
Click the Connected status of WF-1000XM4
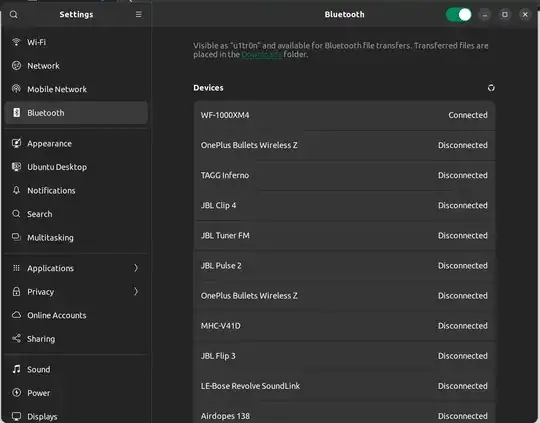coord(468,115)
